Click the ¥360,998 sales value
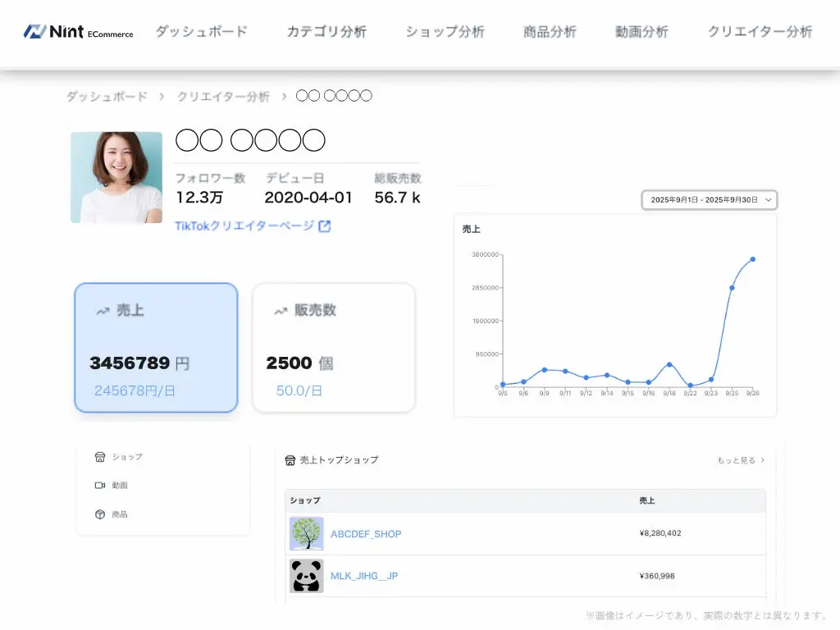This screenshot has height=630, width=840. coord(657,576)
